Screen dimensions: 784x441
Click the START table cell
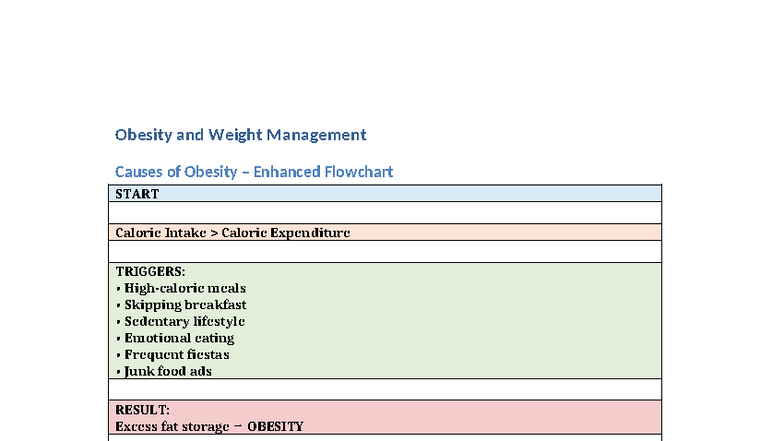pos(385,194)
